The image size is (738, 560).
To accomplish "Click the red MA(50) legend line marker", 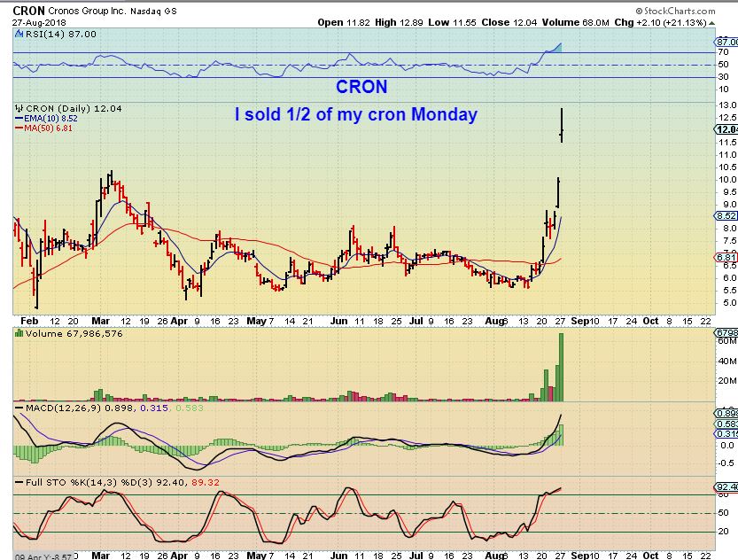I will (19, 127).
